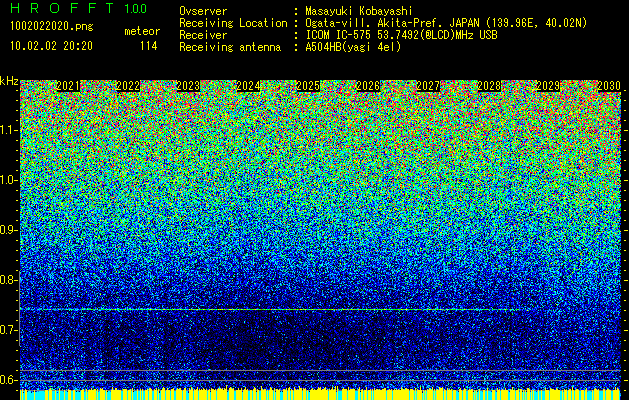The width and height of the screenshot is (629, 400).
Task: Click the kHz axis unit label
Action: (9, 81)
